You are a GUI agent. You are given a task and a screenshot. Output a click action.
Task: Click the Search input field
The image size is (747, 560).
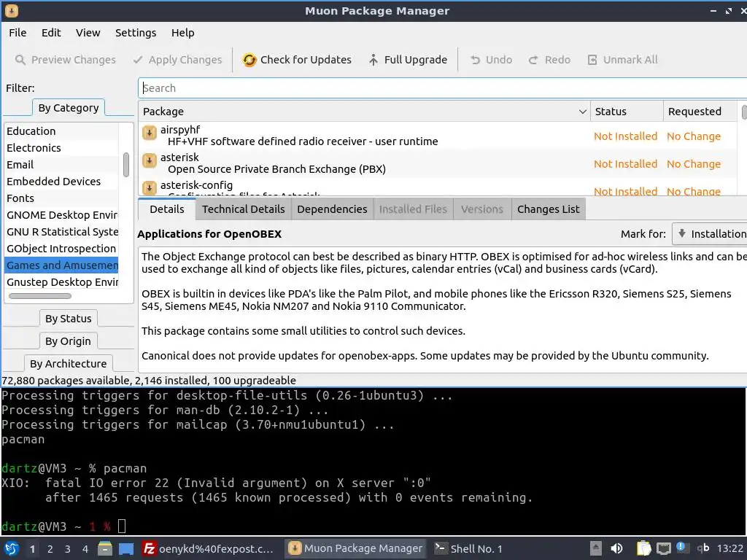[x=443, y=88]
